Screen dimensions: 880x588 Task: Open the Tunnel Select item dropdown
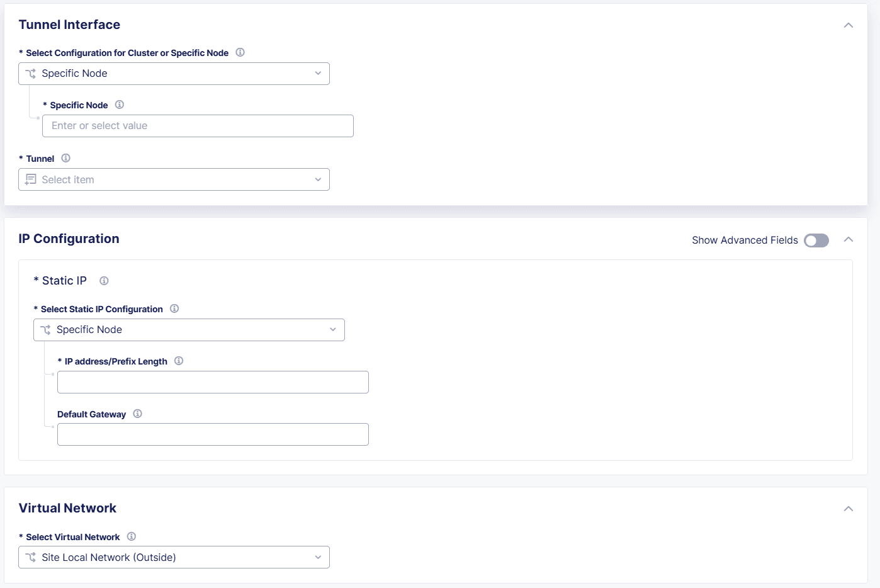tap(174, 179)
